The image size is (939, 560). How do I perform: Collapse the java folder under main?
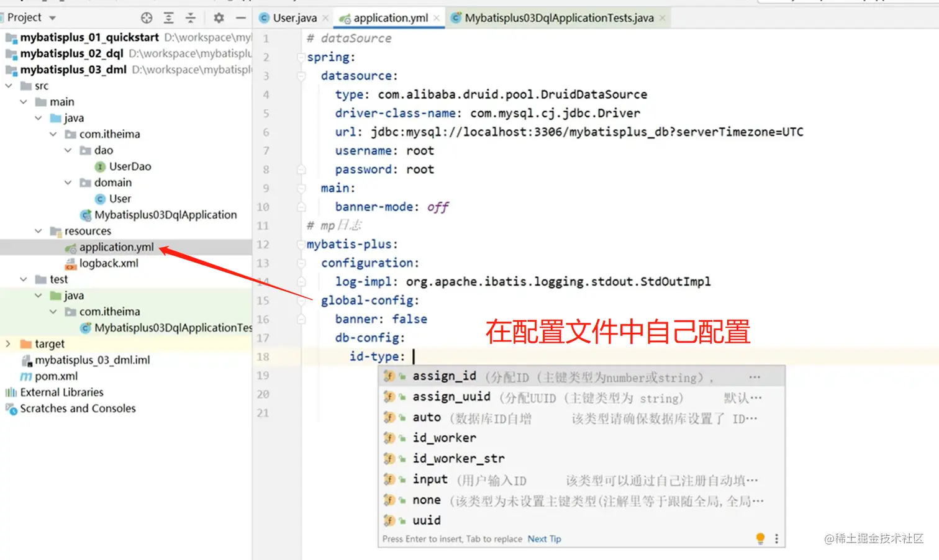[39, 118]
